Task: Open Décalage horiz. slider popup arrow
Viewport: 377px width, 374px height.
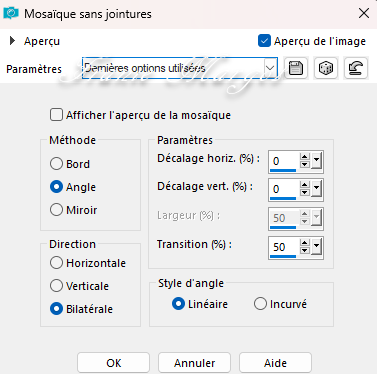Action: tap(316, 161)
